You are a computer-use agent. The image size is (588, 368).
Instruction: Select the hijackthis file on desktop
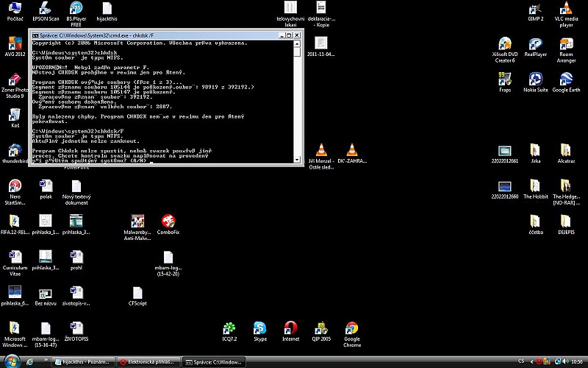[107, 11]
